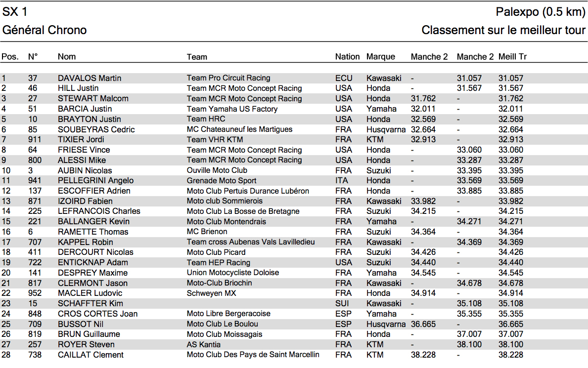
Task: Click the Palexpo (0.5 km) title
Action: (541, 12)
